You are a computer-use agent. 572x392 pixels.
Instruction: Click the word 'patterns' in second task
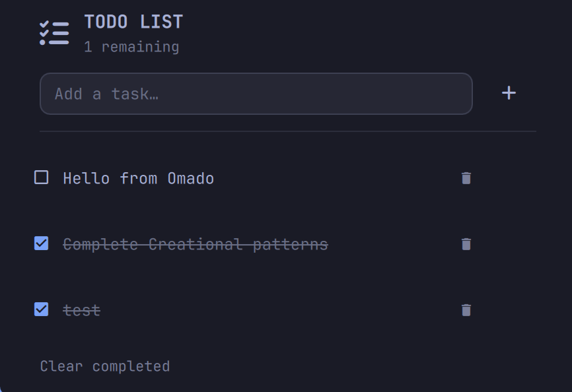291,245
